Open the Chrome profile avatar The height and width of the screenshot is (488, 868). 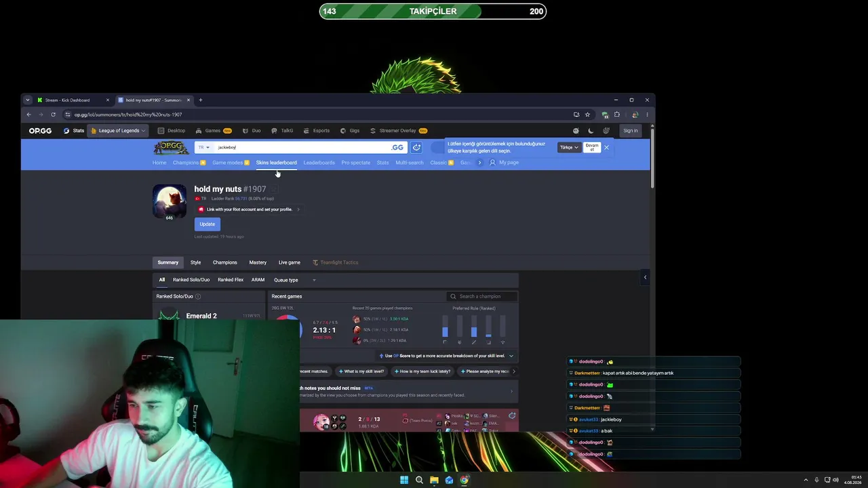click(635, 115)
